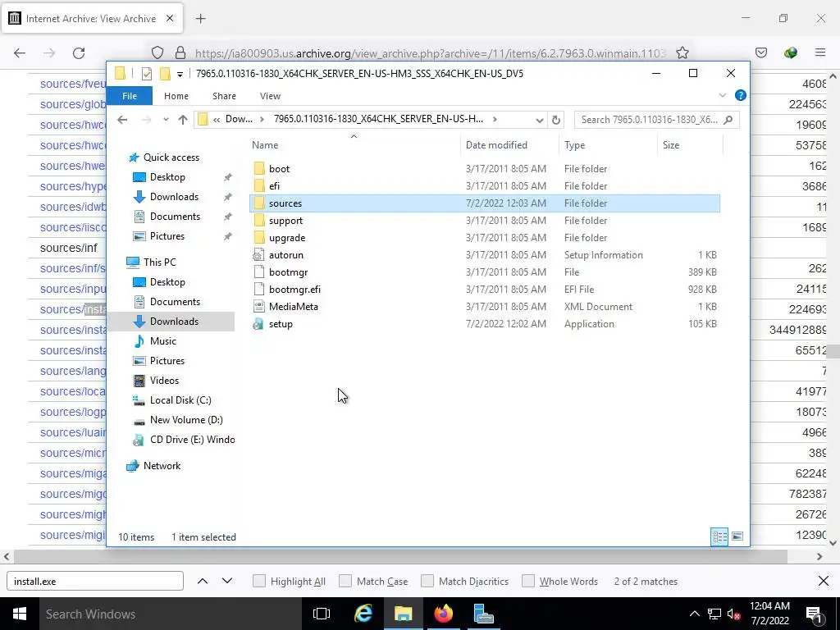
Task: Sort files by Size column
Action: tap(690, 144)
